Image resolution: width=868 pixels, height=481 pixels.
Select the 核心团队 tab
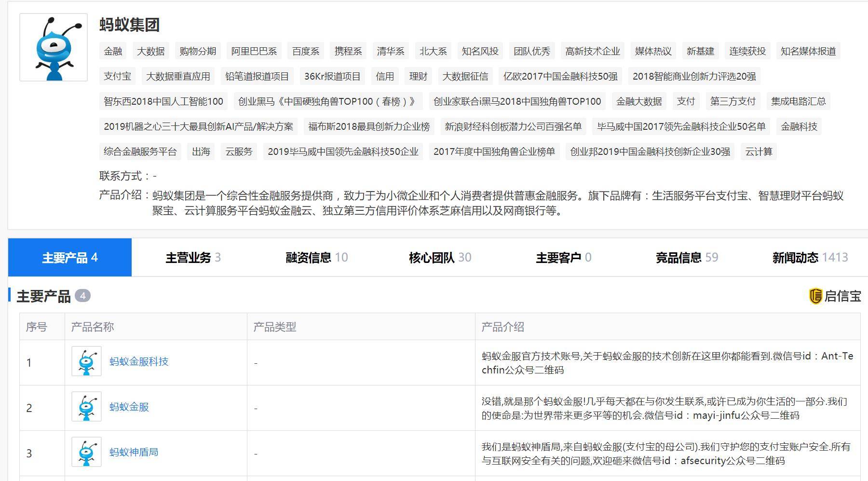click(439, 258)
